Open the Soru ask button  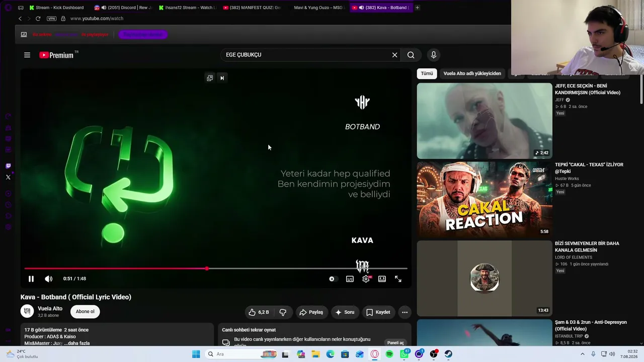(x=345, y=312)
